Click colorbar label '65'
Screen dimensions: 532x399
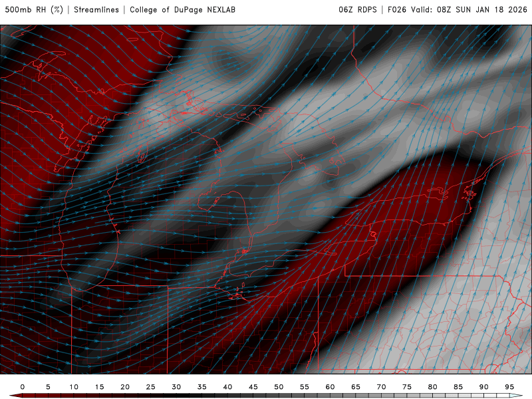356,387
